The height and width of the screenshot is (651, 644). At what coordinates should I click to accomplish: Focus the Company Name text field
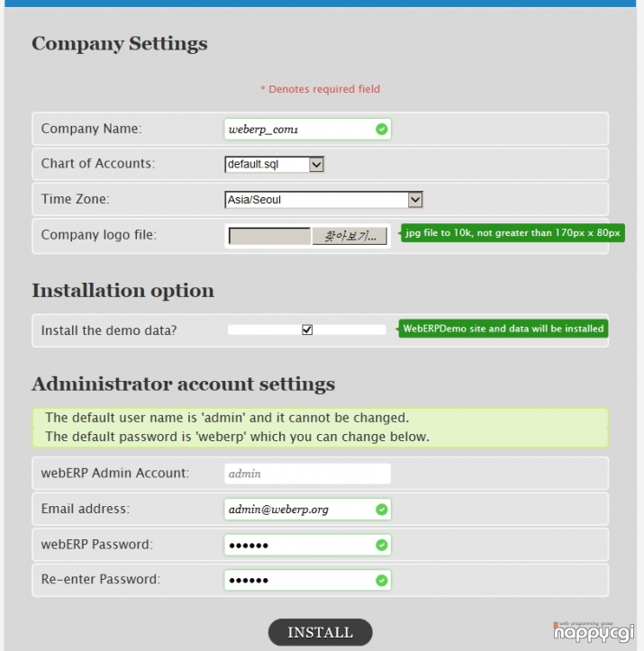pyautogui.click(x=307, y=129)
